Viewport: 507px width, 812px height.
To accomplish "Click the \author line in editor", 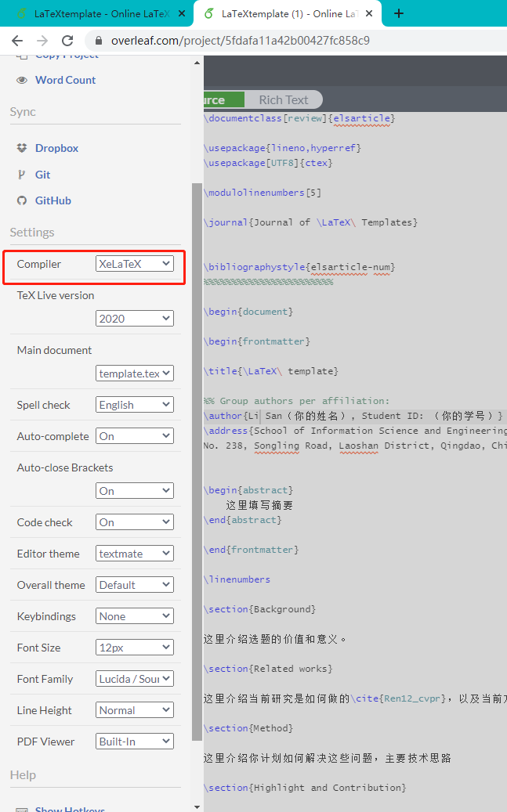I will 353,416.
